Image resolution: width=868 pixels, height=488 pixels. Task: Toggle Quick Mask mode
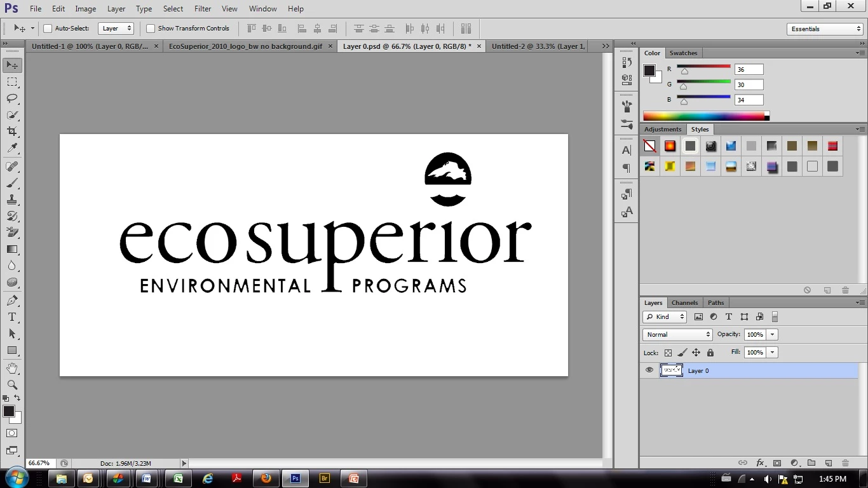12,433
